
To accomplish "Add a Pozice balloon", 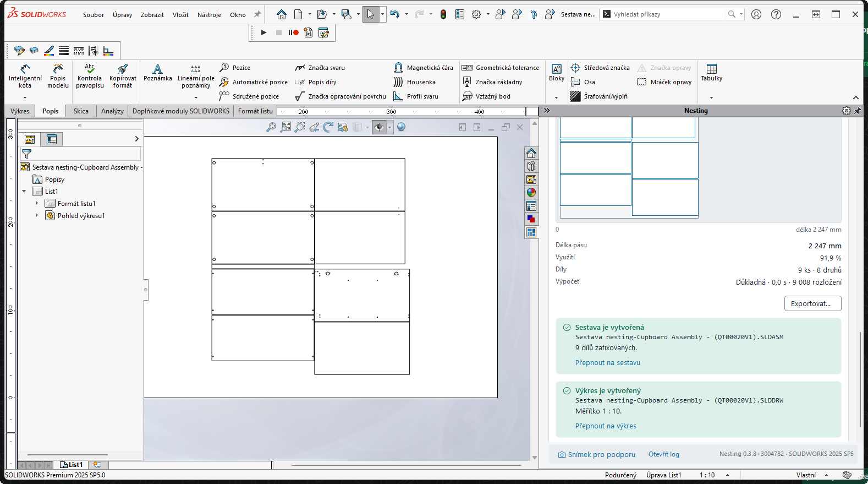I will click(235, 68).
